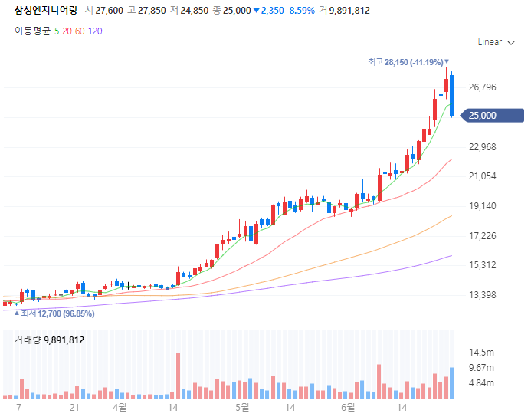Click the open price 27,600
This screenshot has width=531, height=420.
109,11
